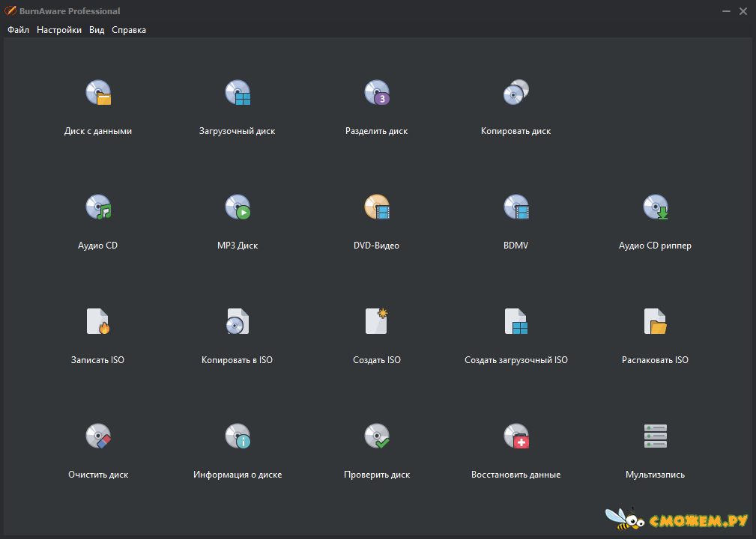Click the 'Диск с данными' label

[x=98, y=131]
